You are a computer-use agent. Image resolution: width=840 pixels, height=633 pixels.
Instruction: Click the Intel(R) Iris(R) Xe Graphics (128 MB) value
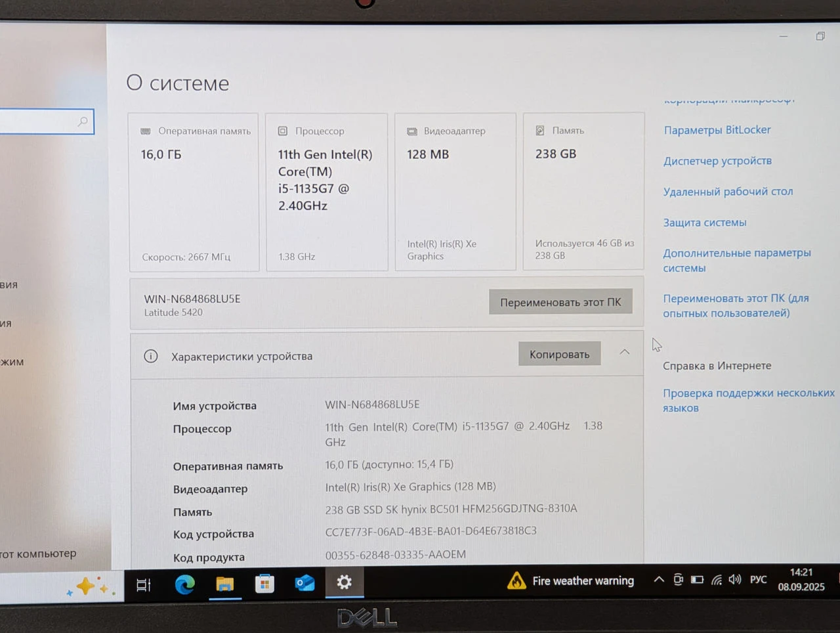[x=411, y=487]
